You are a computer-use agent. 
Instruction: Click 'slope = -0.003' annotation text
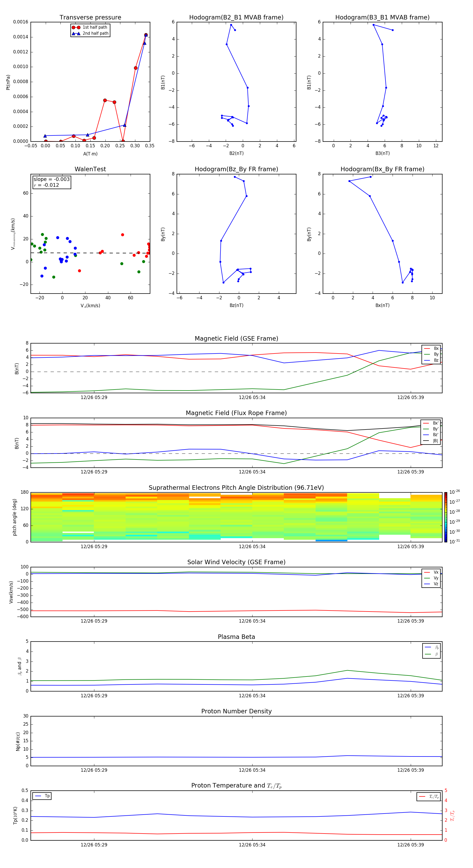(52, 179)
